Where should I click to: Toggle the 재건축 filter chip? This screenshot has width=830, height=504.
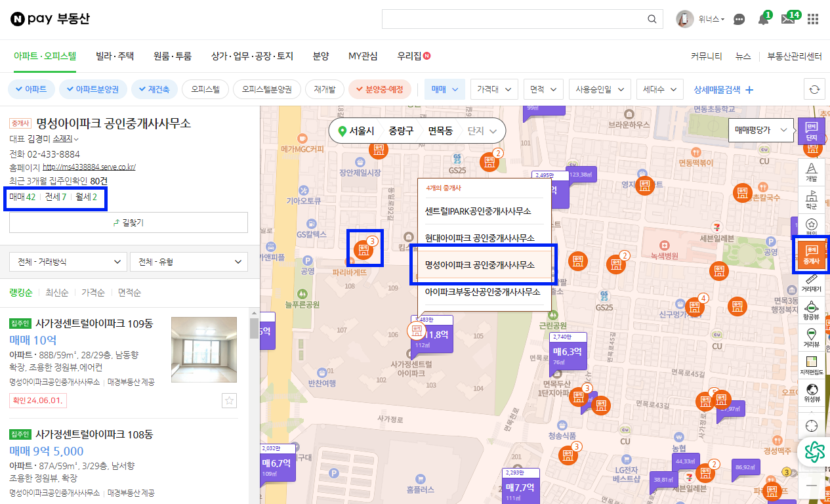(154, 89)
